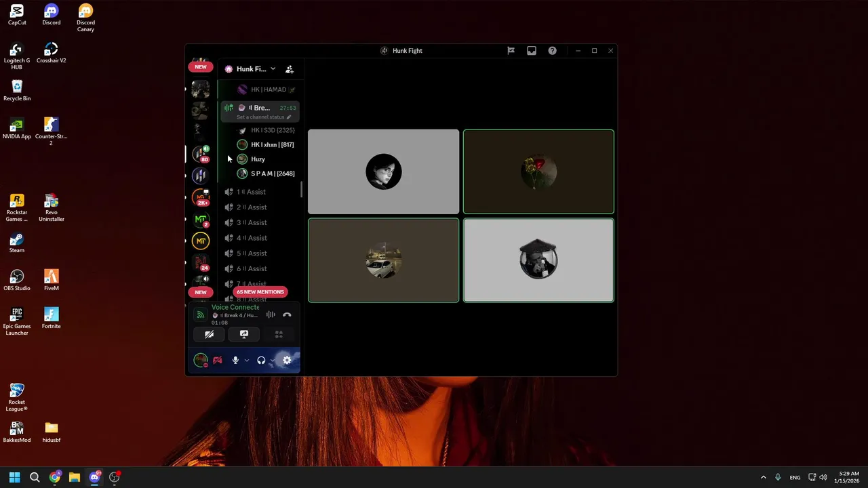The width and height of the screenshot is (868, 488).
Task: Click channel list scrollbar
Action: point(301,190)
